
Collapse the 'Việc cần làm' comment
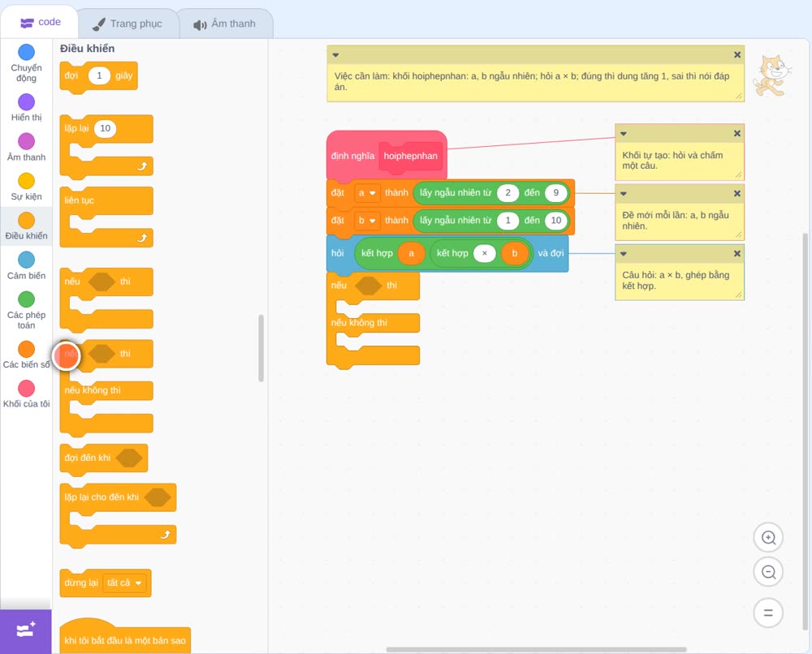click(335, 55)
